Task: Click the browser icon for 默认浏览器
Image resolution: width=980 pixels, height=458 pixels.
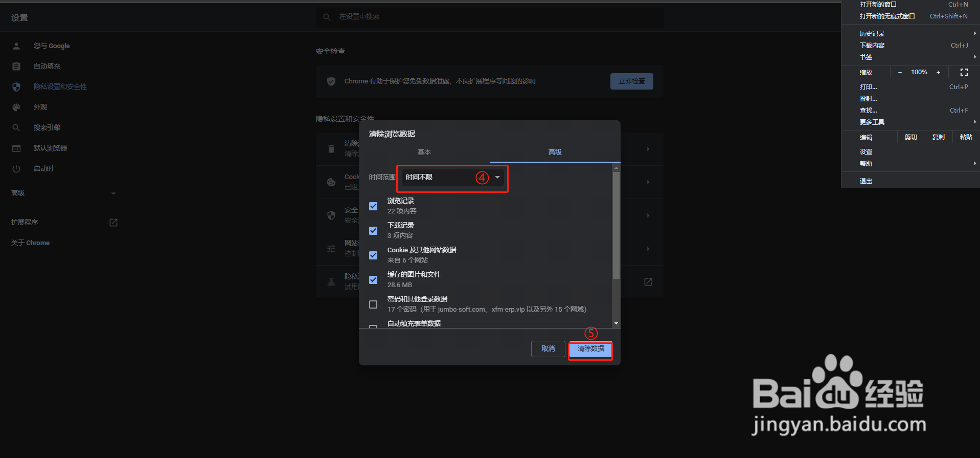Action: (x=16, y=148)
